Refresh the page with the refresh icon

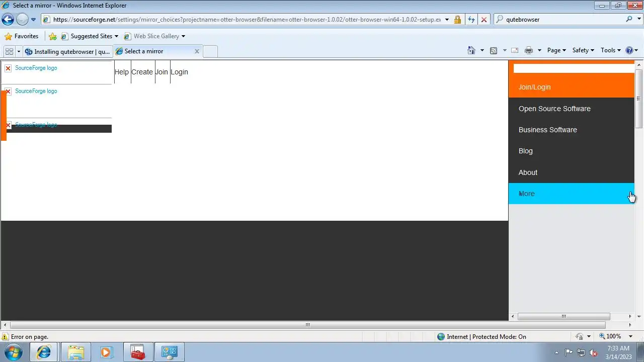click(471, 20)
